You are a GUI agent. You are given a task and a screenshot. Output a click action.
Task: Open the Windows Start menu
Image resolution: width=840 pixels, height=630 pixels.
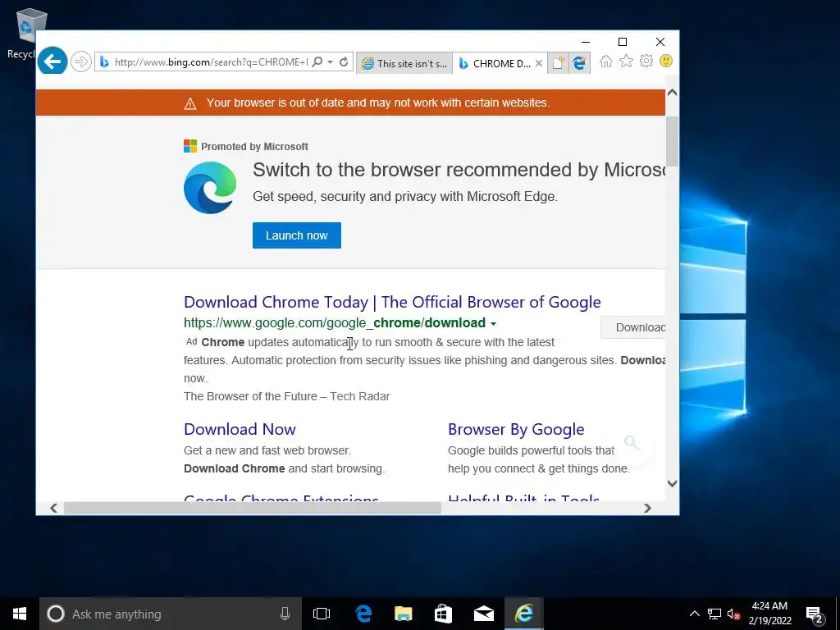(x=20, y=614)
